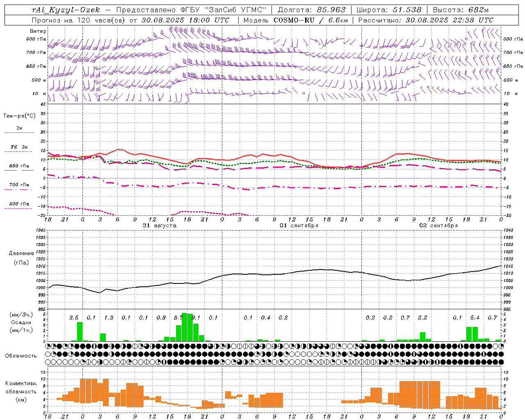This screenshot has width=525, height=420.
Task: Click the 10 м label on left wind axis
Action: [39, 94]
